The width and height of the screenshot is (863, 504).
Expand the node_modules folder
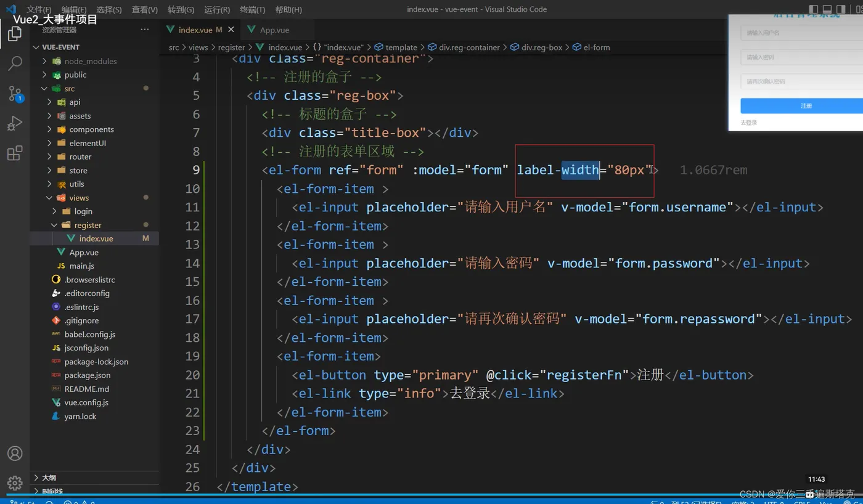[90, 61]
